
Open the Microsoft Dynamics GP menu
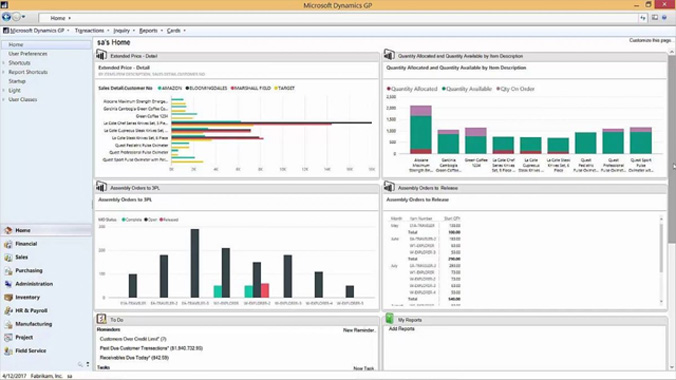[x=36, y=31]
